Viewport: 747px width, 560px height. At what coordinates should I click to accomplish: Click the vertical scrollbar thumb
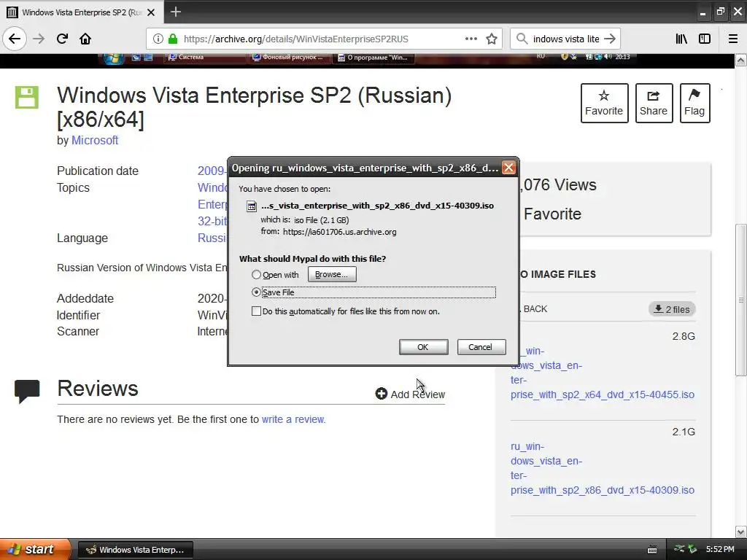[x=741, y=300]
